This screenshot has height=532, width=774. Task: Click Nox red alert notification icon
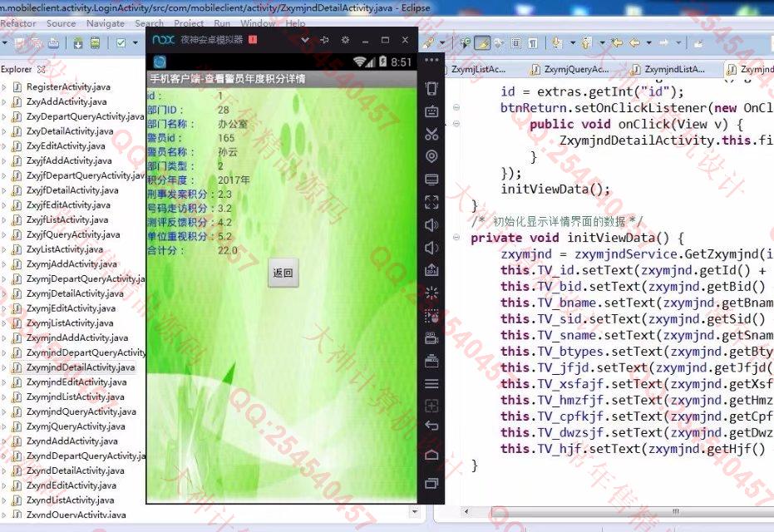253,39
